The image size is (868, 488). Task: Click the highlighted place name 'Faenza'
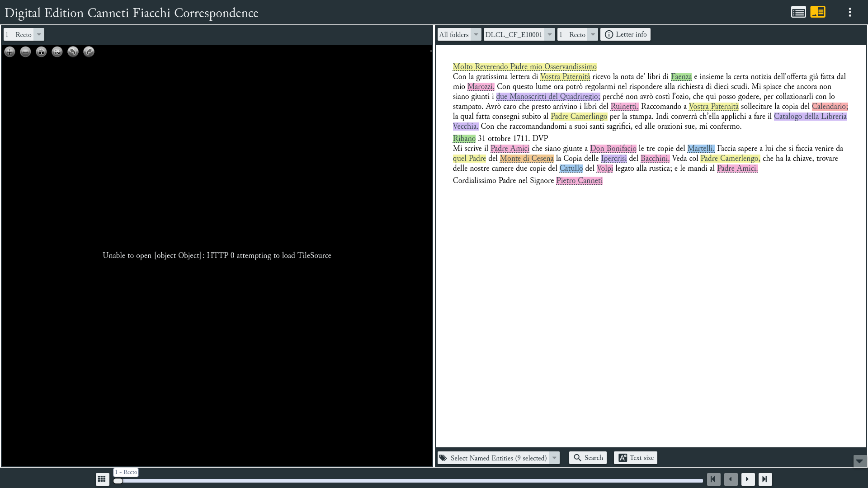click(681, 77)
